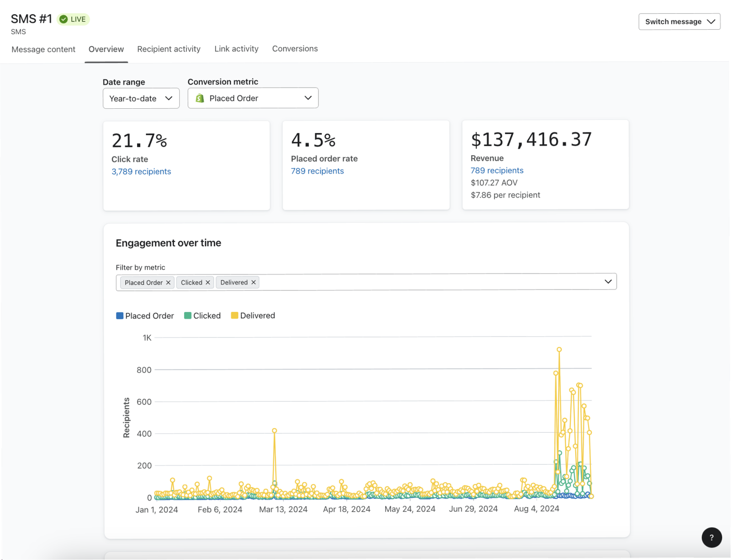
Task: Open 789 recipients link under Placed order rate
Action: [317, 171]
